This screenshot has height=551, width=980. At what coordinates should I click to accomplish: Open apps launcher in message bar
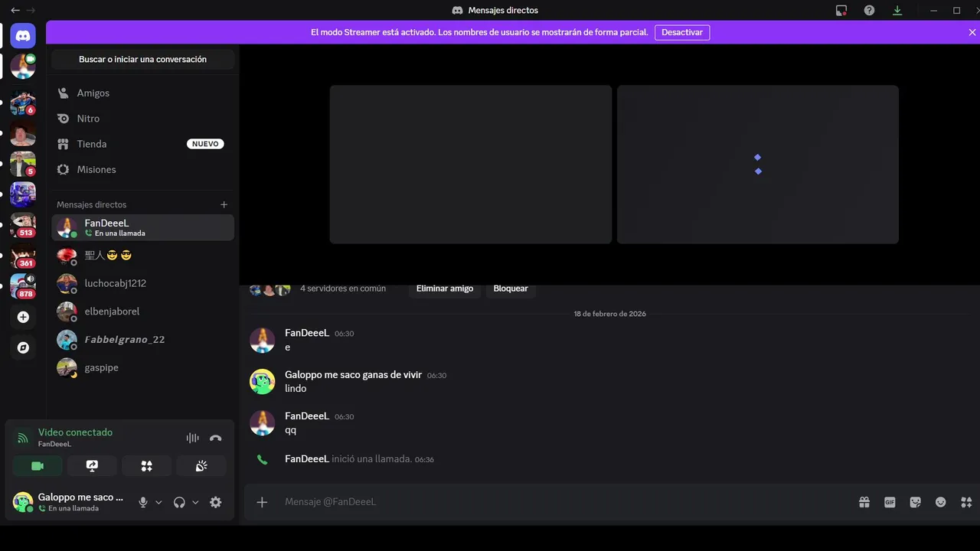pyautogui.click(x=966, y=502)
